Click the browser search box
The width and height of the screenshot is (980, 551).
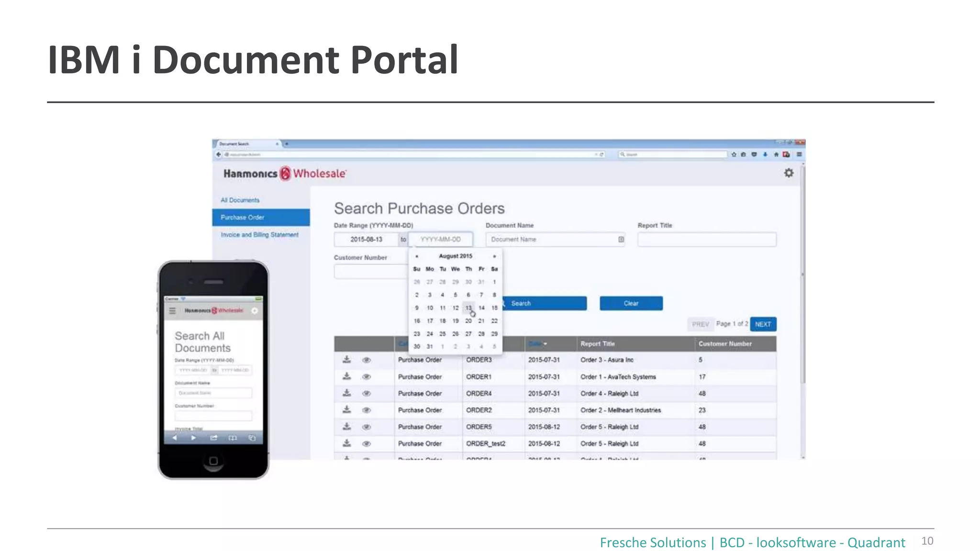click(x=672, y=154)
